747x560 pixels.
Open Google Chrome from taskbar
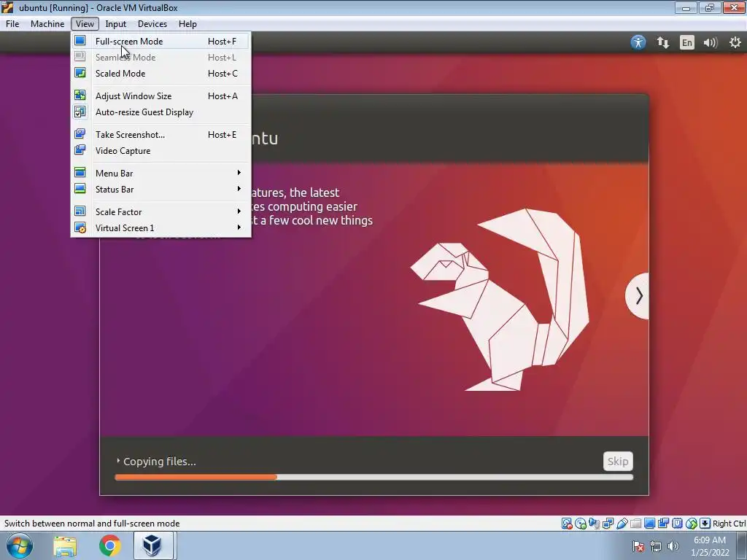click(x=110, y=545)
